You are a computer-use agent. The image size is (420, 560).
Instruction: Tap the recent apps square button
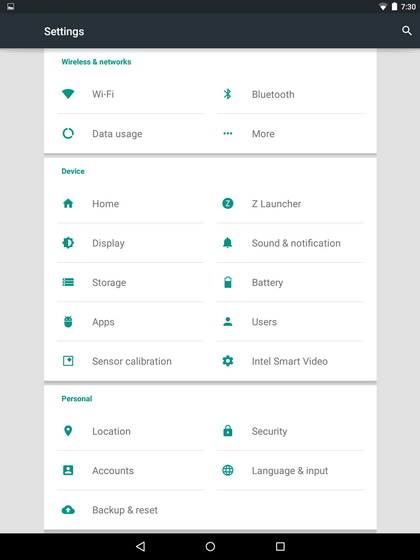[x=280, y=546]
